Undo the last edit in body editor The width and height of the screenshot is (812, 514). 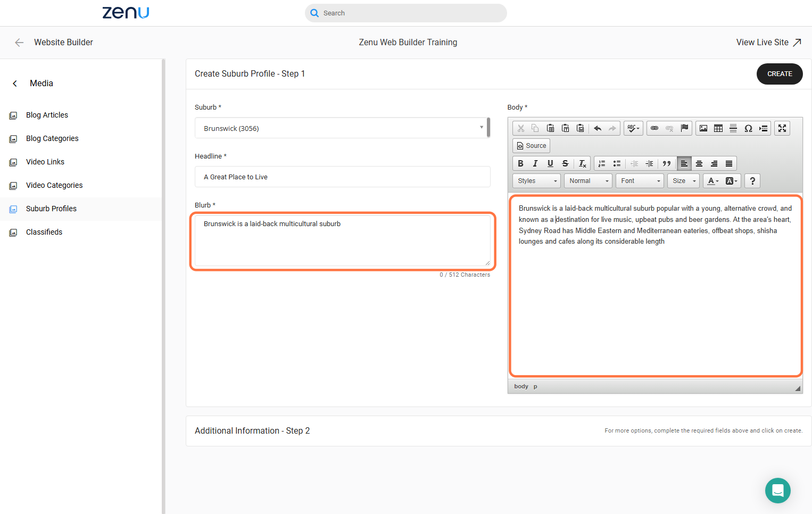[x=598, y=128]
